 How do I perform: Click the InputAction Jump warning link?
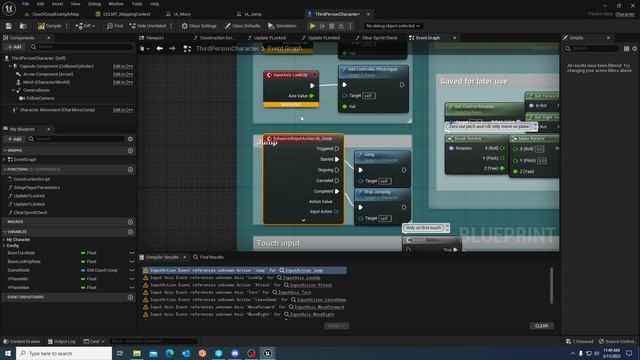click(x=304, y=270)
